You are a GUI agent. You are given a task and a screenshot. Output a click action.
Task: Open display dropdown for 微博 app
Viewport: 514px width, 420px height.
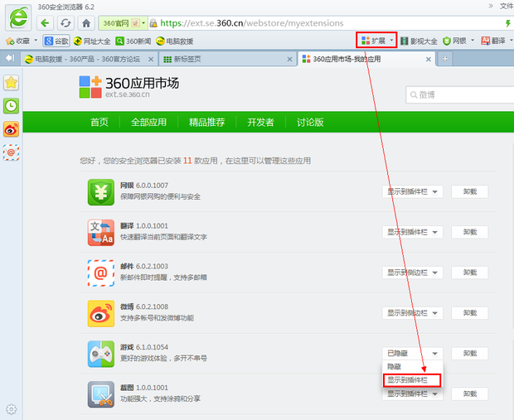(412, 313)
